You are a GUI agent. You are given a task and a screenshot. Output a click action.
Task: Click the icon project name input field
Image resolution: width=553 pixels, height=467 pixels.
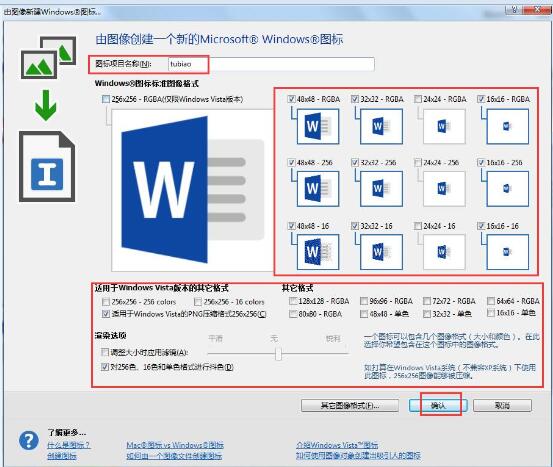point(271,64)
